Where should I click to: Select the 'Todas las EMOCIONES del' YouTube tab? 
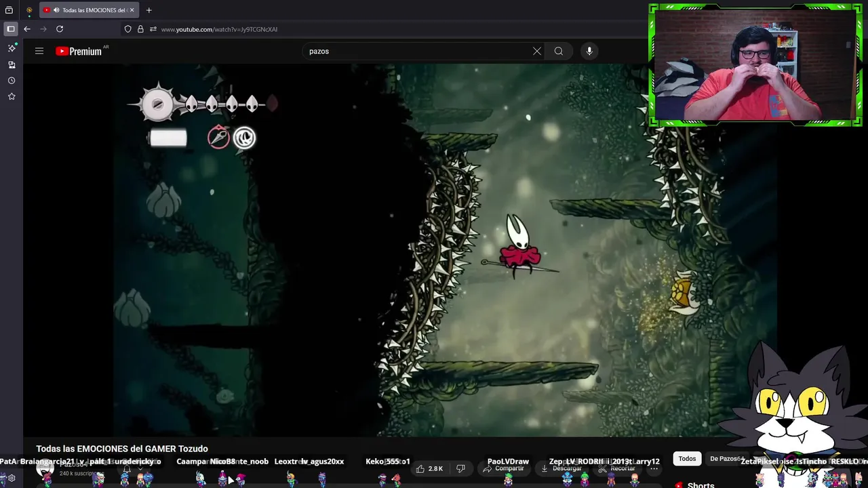(x=88, y=10)
